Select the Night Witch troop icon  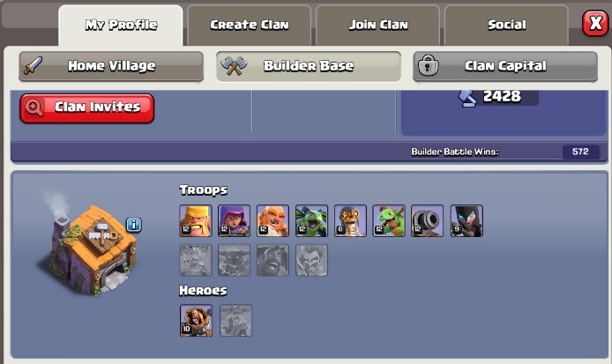coord(466,221)
